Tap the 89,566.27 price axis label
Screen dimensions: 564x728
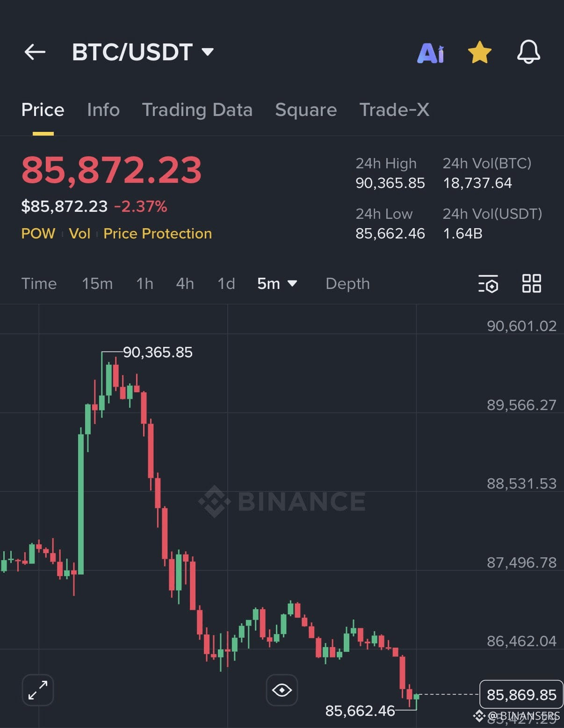coord(521,405)
